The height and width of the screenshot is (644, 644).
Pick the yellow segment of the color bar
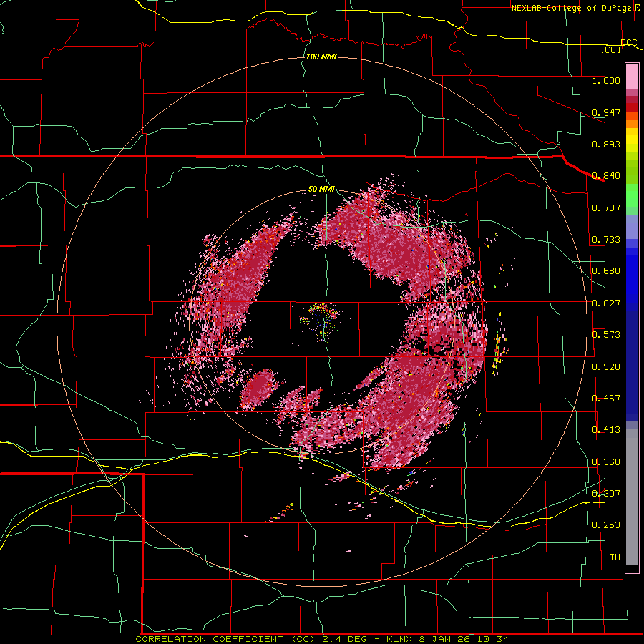(x=632, y=140)
